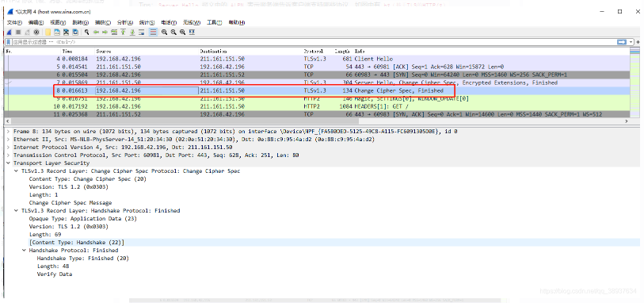Collapse the Change Cipher Spec record layer
The width and height of the screenshot is (644, 303).
click(x=17, y=171)
